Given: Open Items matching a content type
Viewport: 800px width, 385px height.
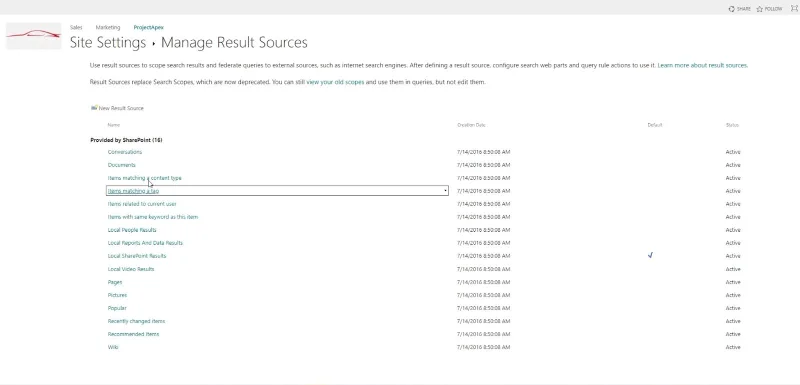Looking at the screenshot, I should (144, 178).
